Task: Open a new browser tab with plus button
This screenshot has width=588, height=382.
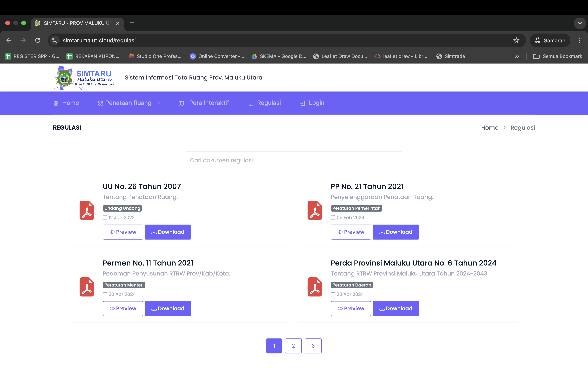Action: pos(132,23)
